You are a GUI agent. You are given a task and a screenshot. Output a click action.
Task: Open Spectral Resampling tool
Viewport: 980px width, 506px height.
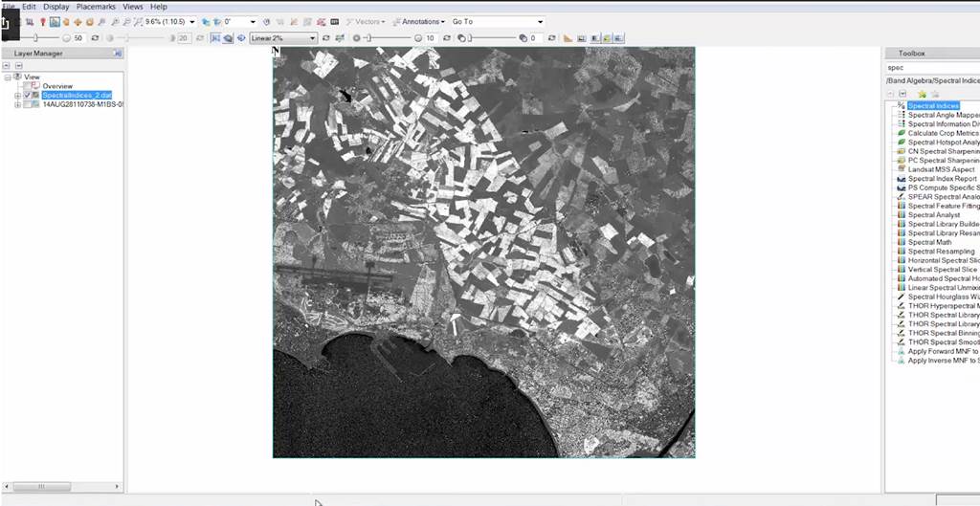coord(942,252)
